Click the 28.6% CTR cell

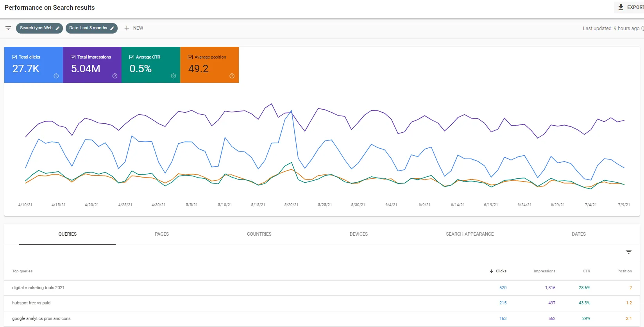point(584,288)
